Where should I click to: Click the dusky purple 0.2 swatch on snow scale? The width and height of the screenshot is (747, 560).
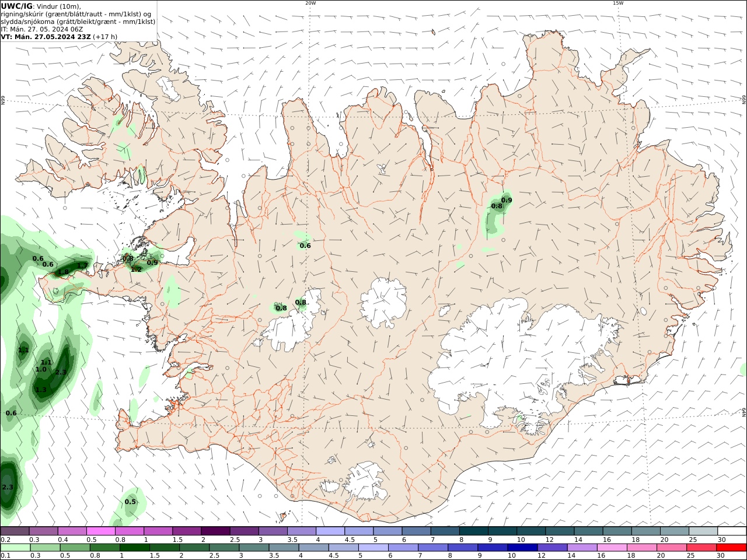(15, 531)
